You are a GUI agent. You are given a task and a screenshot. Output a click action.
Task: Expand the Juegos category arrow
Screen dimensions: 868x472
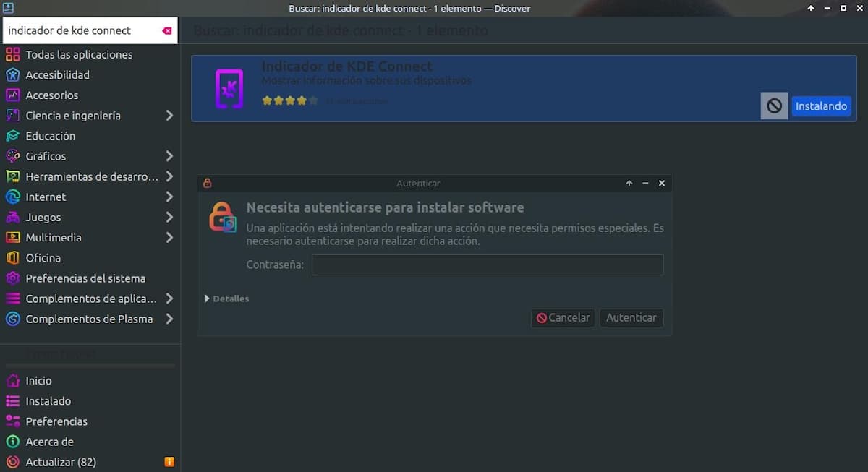[169, 218]
